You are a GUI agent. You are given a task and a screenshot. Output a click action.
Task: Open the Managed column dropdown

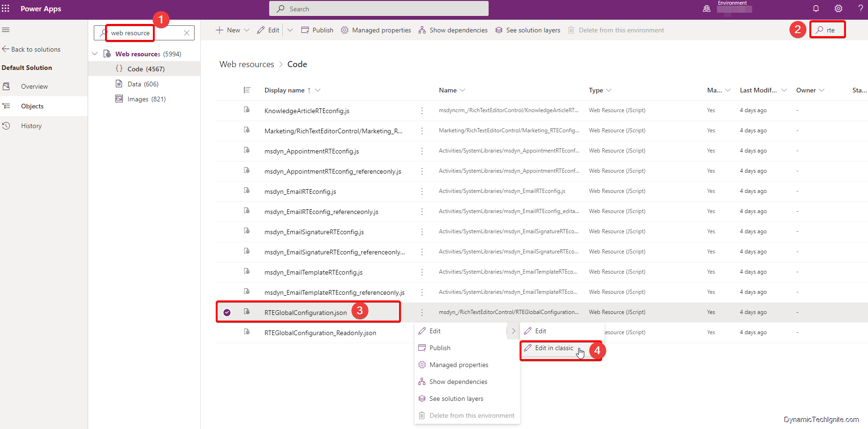(x=728, y=90)
